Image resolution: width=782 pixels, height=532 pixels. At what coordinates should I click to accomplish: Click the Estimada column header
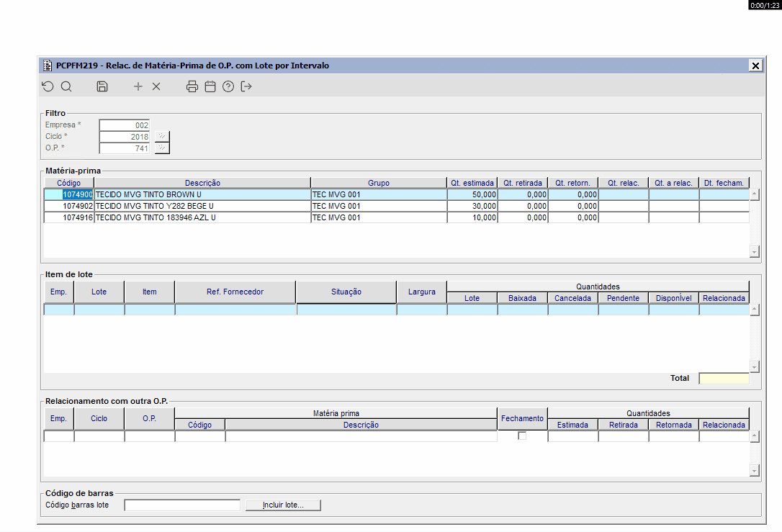(573, 425)
